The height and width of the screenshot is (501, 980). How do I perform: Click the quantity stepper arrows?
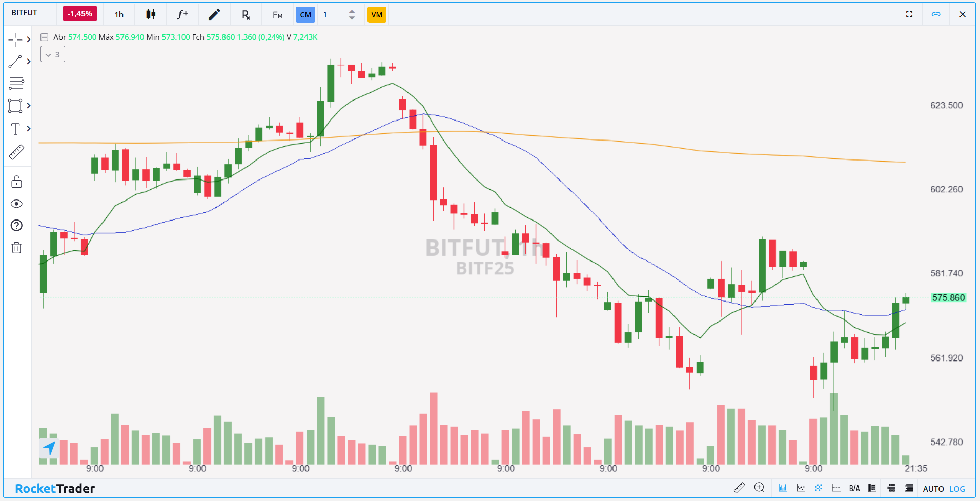352,14
